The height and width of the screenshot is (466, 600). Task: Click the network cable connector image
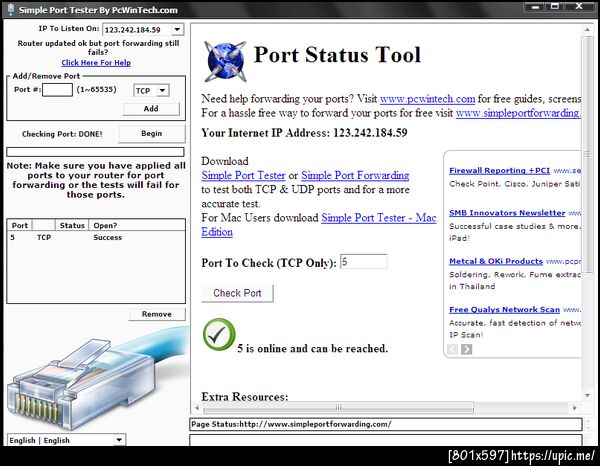point(96,379)
